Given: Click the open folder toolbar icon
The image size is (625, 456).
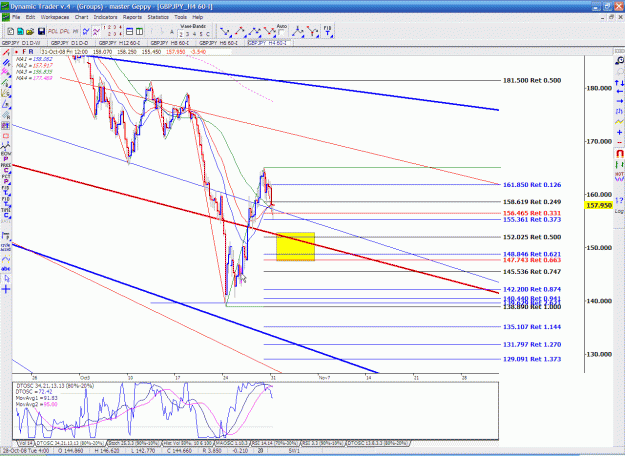Looking at the screenshot, I should click(30, 31).
